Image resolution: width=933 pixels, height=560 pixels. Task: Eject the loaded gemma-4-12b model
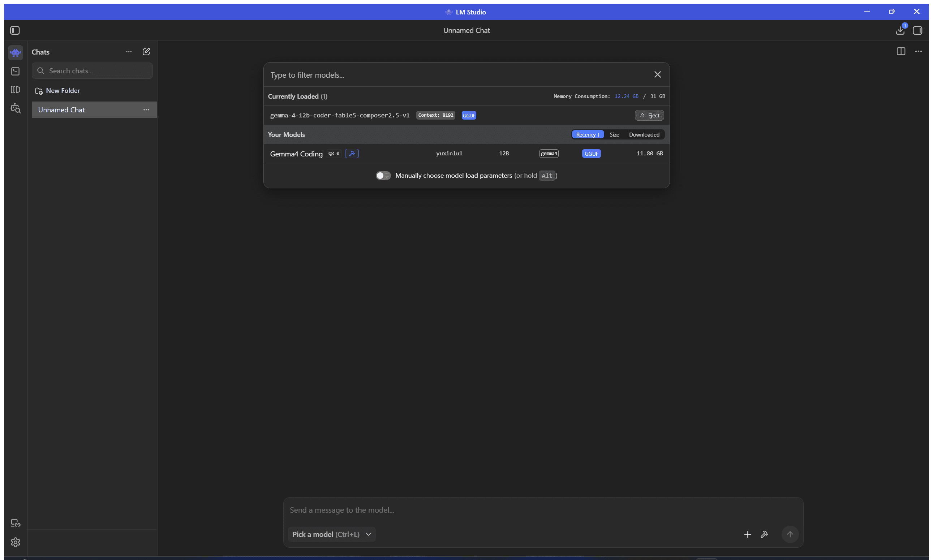[x=649, y=116]
